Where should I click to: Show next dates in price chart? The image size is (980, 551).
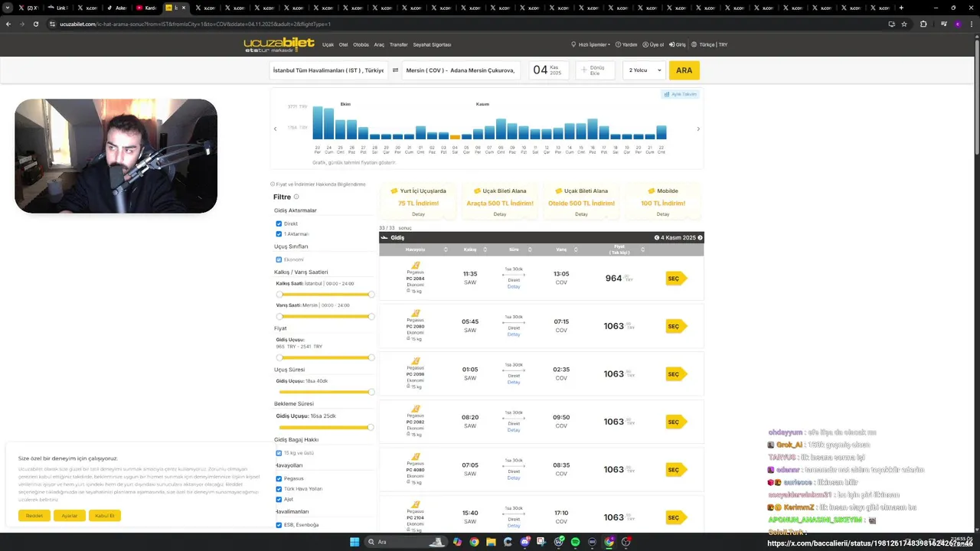click(x=698, y=129)
